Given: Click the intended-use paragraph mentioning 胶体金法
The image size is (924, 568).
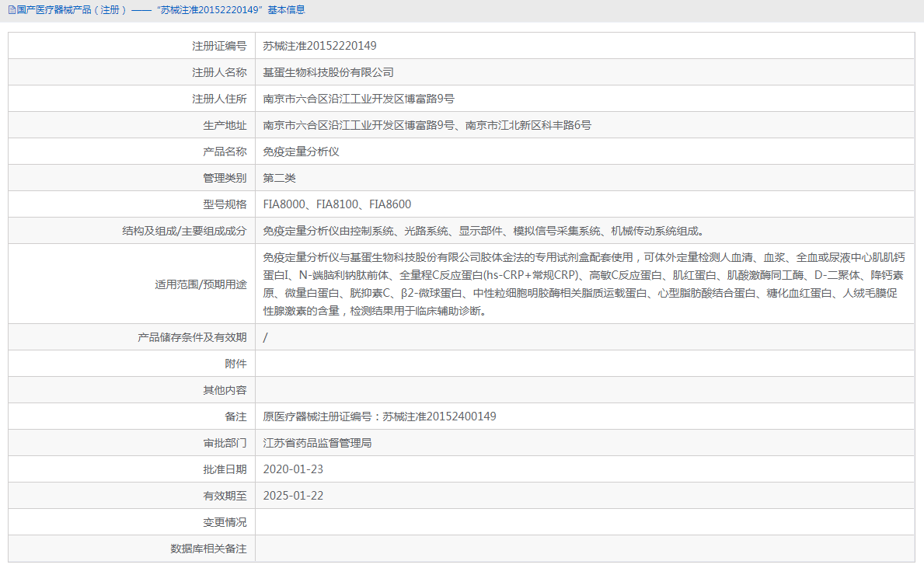Looking at the screenshot, I should pyautogui.click(x=584, y=284).
